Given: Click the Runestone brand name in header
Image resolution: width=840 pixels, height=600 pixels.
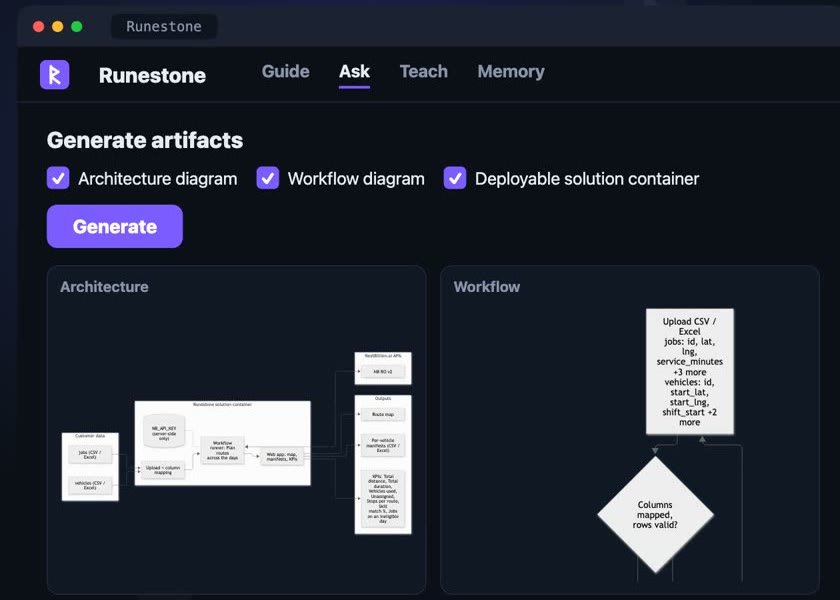Looking at the screenshot, I should [x=152, y=75].
